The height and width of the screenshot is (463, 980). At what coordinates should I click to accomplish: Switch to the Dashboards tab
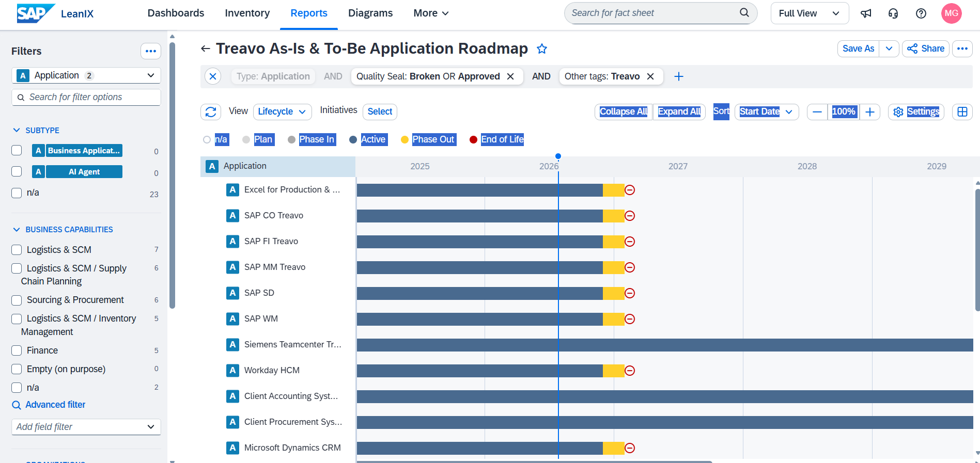pyautogui.click(x=176, y=13)
